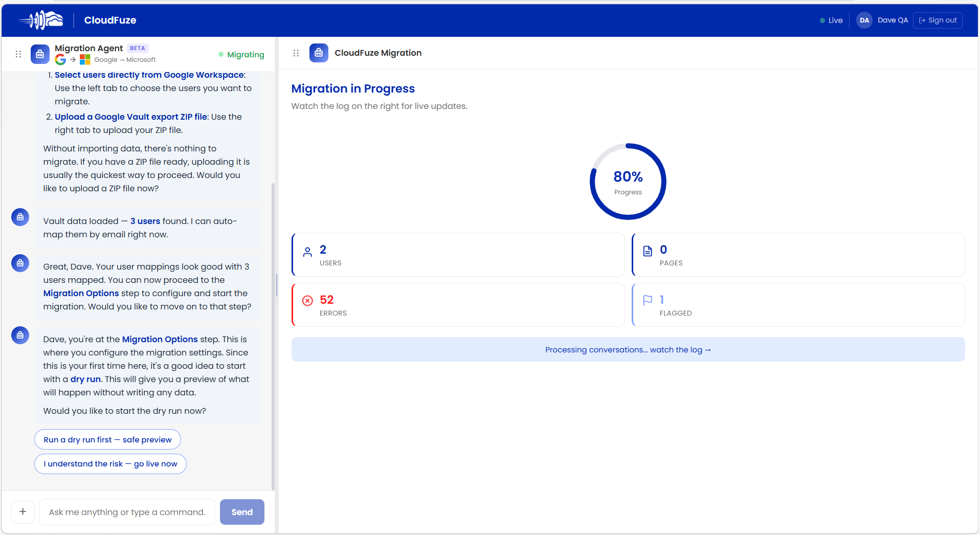Click the Migration Agent drag handle dots
The width and height of the screenshot is (980, 535).
tap(18, 54)
